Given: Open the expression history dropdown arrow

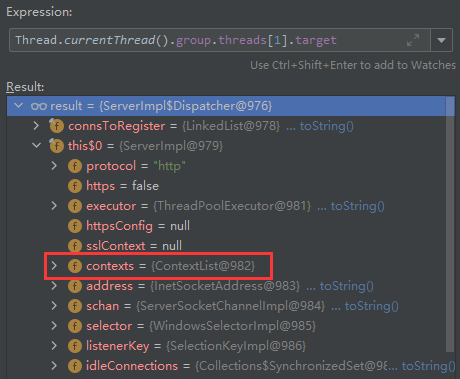Looking at the screenshot, I should 441,40.
